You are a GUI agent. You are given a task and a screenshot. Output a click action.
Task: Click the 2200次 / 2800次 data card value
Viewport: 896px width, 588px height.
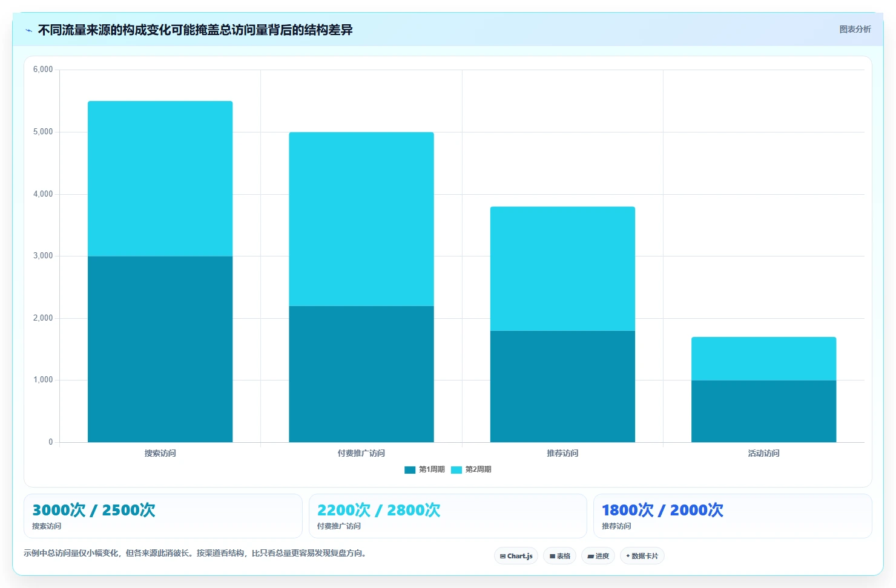tap(379, 510)
